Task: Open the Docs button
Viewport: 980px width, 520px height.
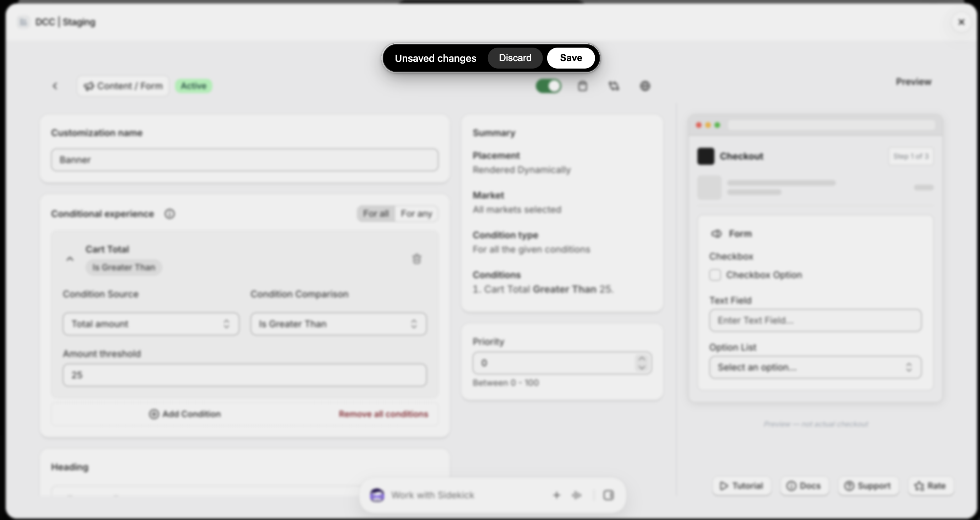Action: (x=804, y=486)
